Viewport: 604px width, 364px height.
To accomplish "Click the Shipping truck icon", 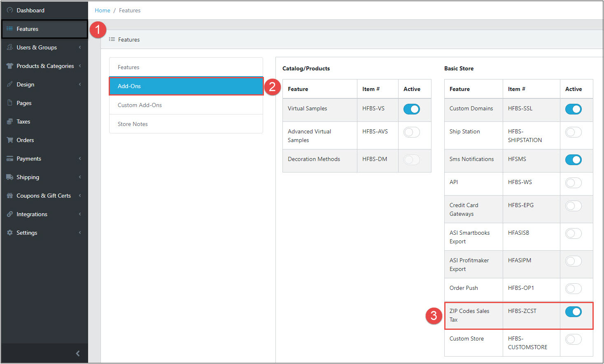I will click(10, 177).
